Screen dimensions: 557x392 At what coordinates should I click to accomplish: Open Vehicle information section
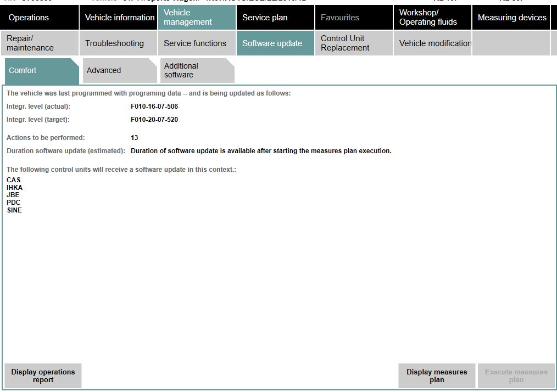118,18
